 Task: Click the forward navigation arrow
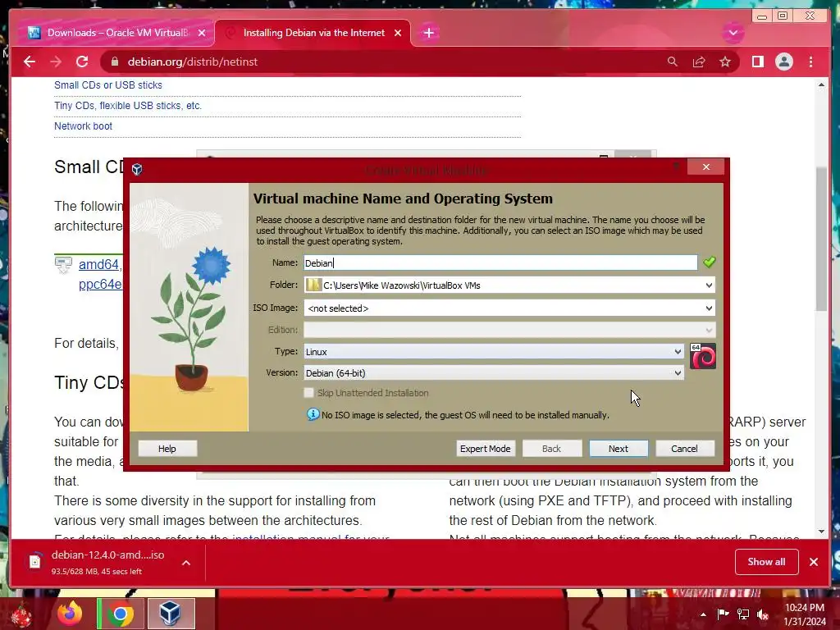[56, 62]
